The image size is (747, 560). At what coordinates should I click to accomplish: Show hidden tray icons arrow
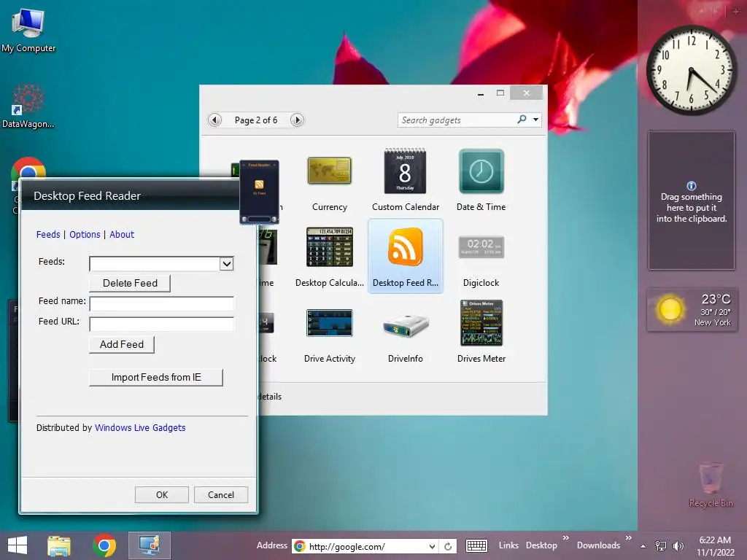click(643, 546)
